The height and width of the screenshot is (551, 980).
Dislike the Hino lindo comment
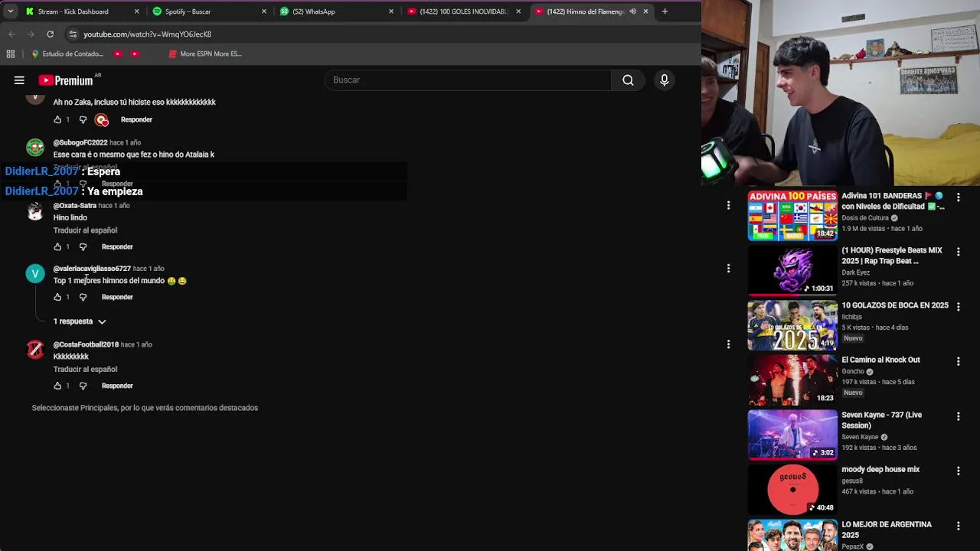(83, 246)
